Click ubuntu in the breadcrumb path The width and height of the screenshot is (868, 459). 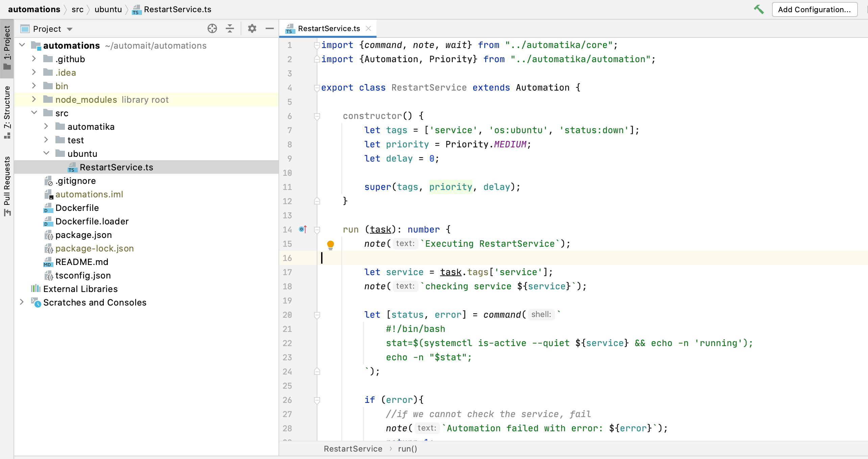(107, 9)
